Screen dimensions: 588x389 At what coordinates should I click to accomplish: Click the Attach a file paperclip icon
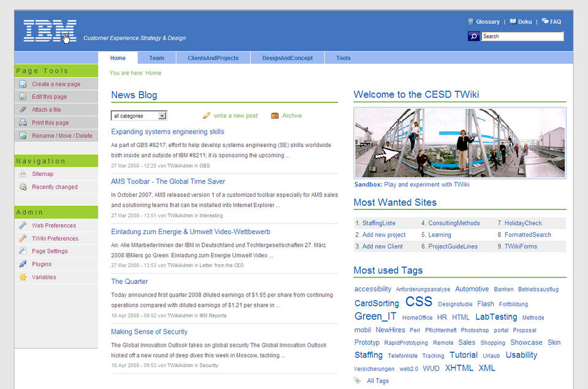click(x=23, y=110)
